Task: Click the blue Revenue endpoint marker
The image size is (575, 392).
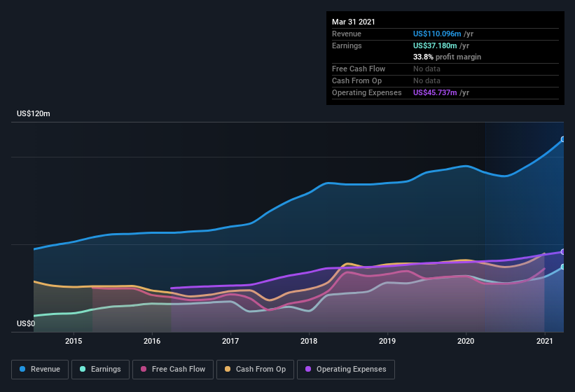Action: 563,139
